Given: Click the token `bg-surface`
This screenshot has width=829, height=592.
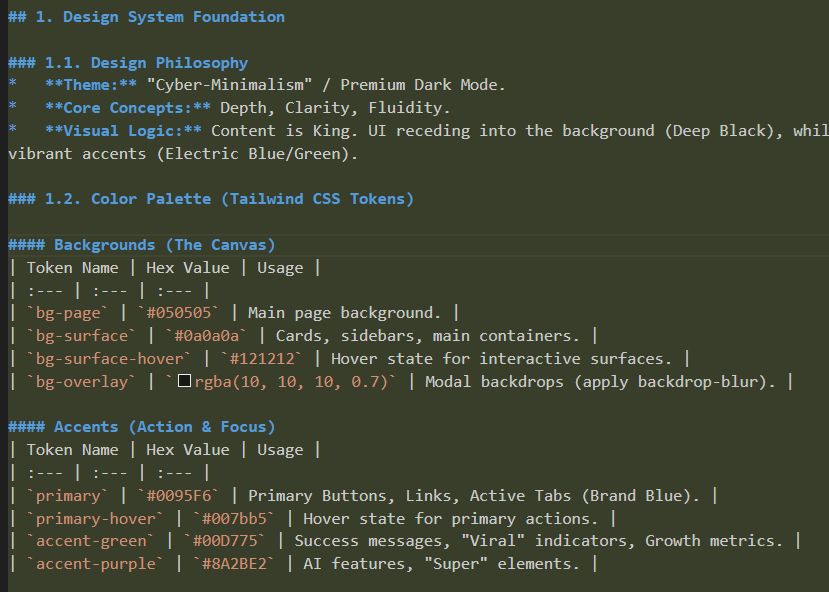Looking at the screenshot, I should coord(81,336).
